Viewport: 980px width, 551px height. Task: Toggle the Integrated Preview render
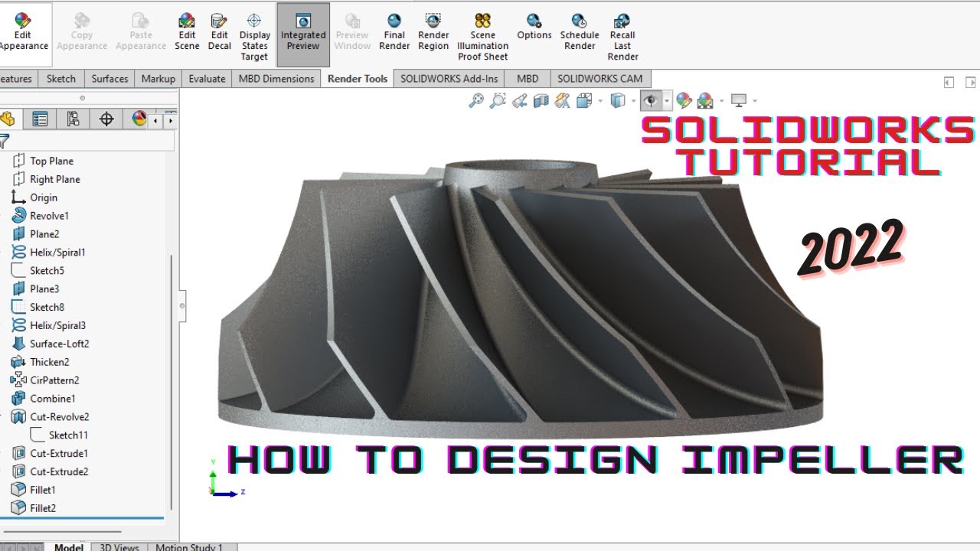pyautogui.click(x=303, y=34)
